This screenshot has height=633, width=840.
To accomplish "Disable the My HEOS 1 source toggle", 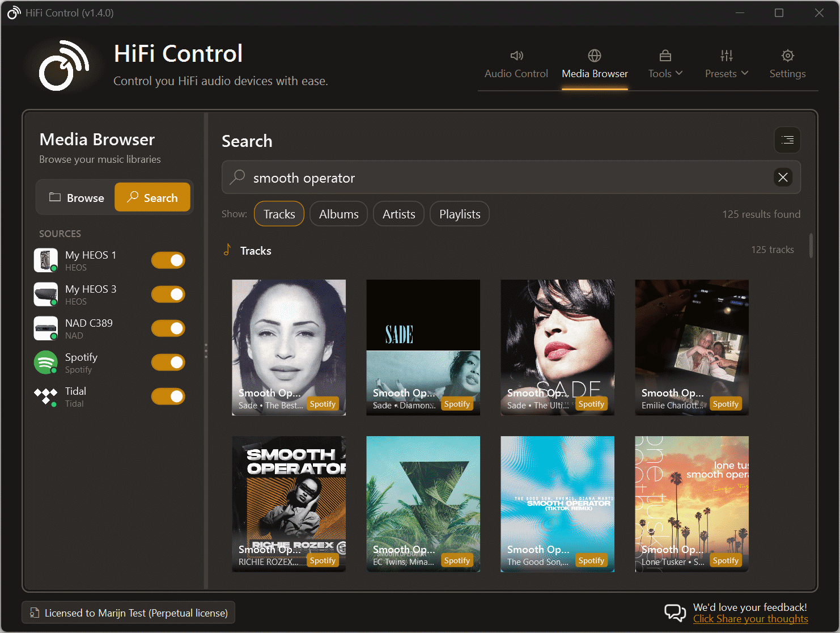I will (168, 260).
